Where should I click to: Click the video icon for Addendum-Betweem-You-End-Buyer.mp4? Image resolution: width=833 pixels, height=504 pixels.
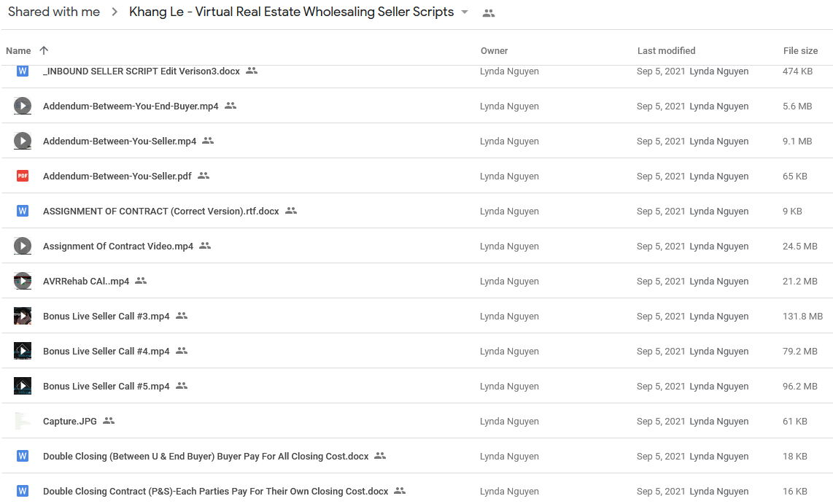point(23,106)
